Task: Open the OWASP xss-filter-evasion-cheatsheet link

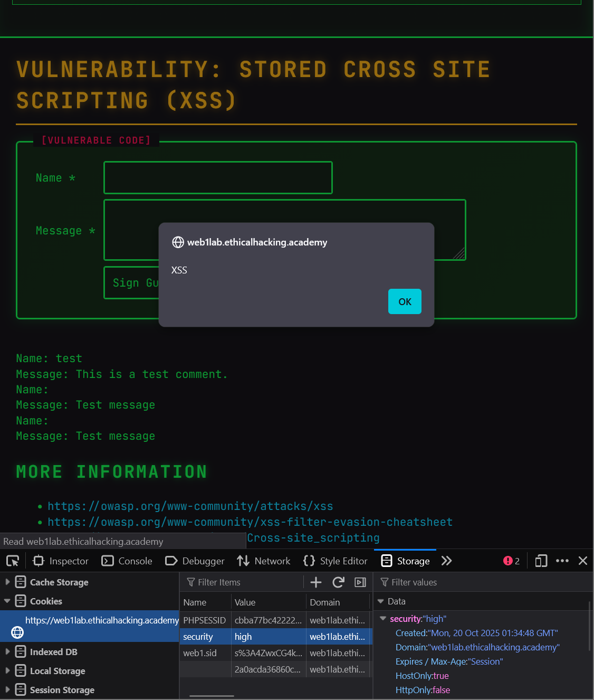Action: [250, 522]
